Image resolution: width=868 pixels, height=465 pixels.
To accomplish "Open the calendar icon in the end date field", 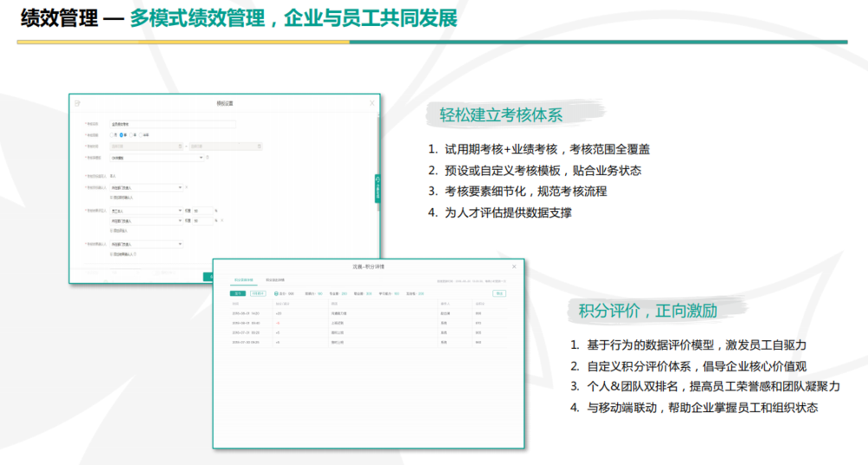I will [257, 146].
